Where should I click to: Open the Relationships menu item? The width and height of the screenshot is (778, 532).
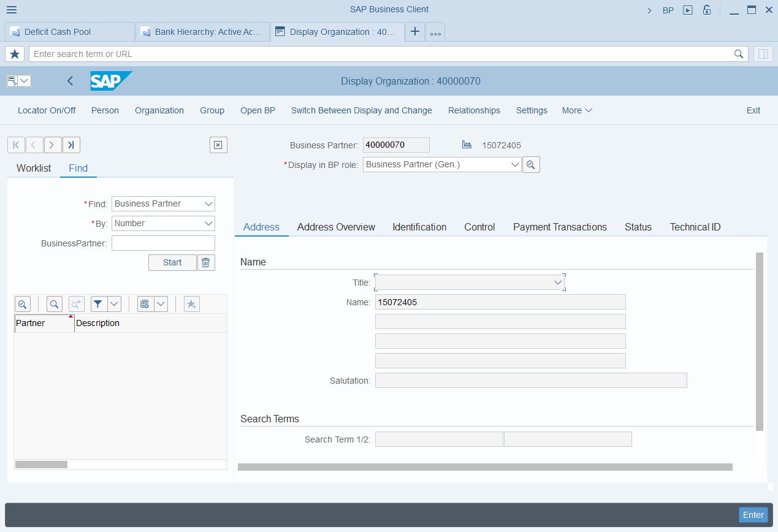point(474,110)
